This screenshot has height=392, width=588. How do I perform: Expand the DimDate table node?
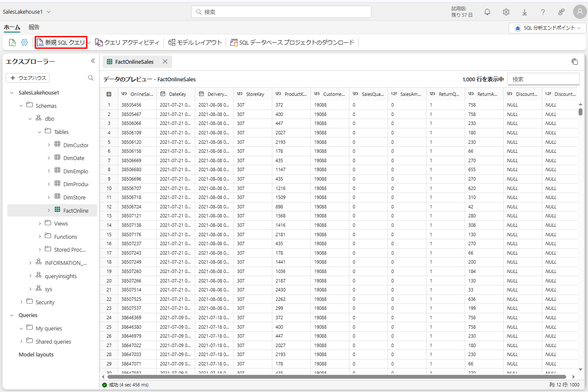[49, 158]
